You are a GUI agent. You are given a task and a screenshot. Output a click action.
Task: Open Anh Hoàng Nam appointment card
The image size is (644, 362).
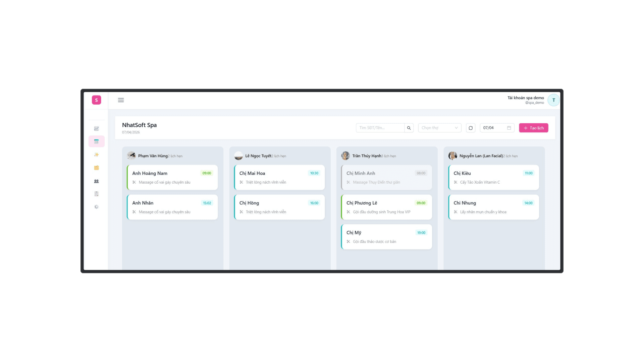(x=172, y=178)
